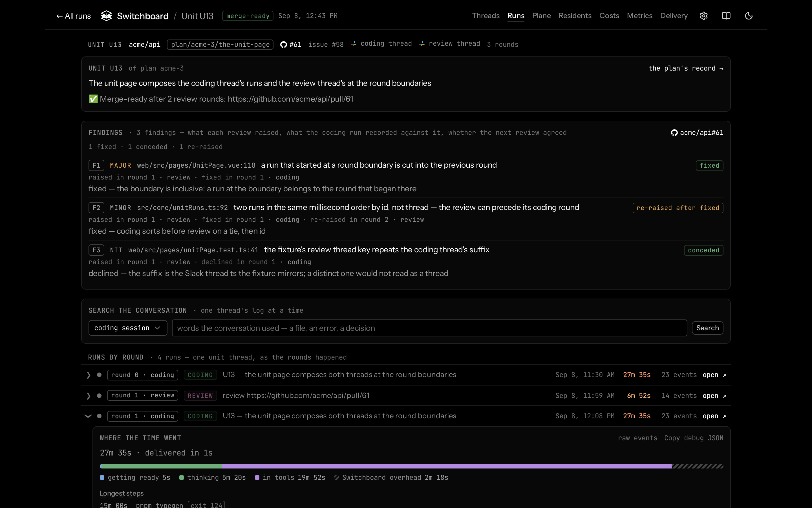The width and height of the screenshot is (812, 508).
Task: Open acme/api#61 on GitHub
Action: tap(697, 133)
